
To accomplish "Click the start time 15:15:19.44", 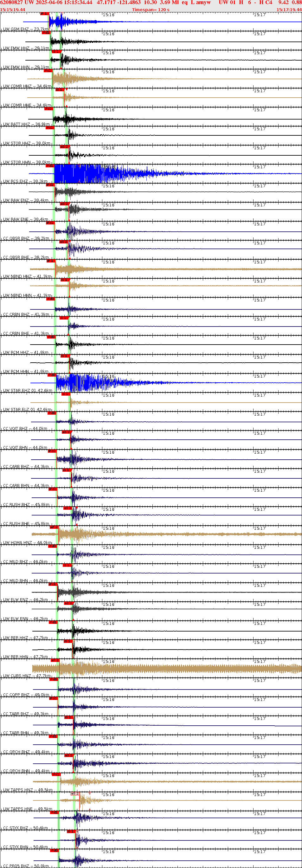I will click(x=12, y=10).
